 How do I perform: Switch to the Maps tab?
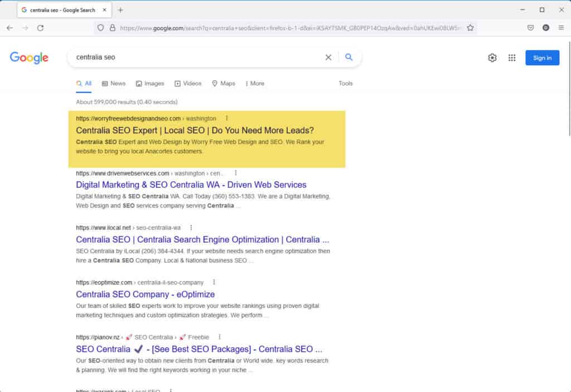click(224, 84)
